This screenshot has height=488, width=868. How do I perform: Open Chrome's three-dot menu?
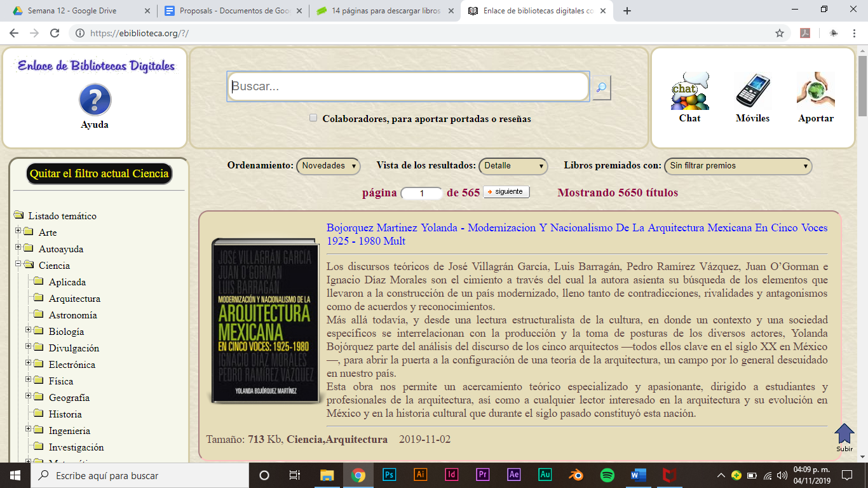pyautogui.click(x=855, y=33)
